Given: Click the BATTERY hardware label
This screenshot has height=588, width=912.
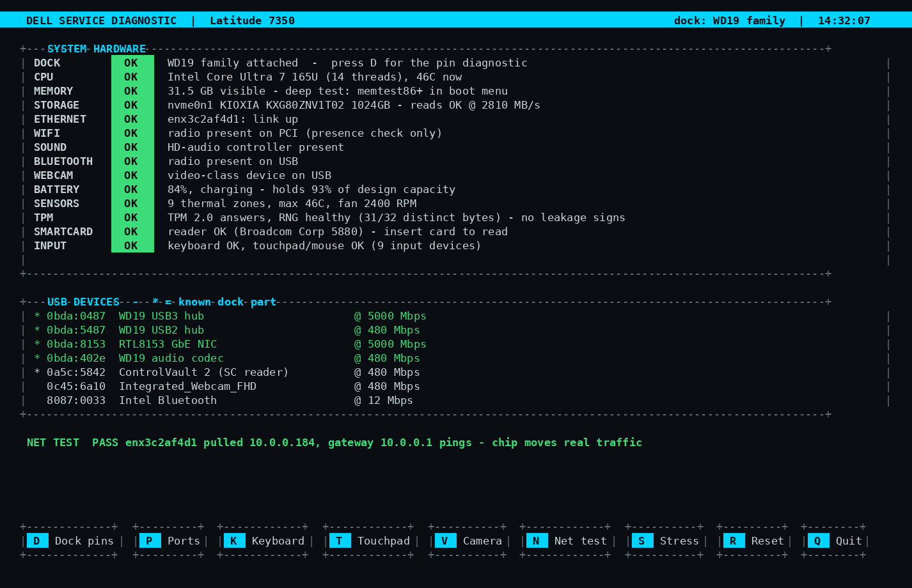Looking at the screenshot, I should point(57,189).
